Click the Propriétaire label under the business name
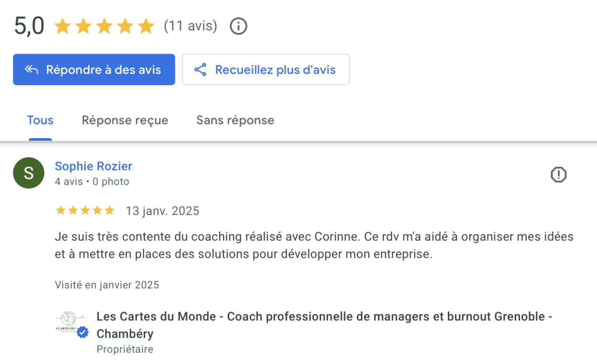Image resolution: width=597 pixels, height=364 pixels. pyautogui.click(x=125, y=349)
